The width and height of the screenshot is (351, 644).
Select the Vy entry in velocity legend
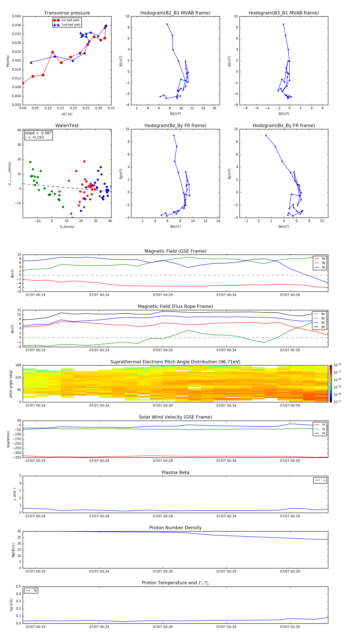click(x=320, y=429)
